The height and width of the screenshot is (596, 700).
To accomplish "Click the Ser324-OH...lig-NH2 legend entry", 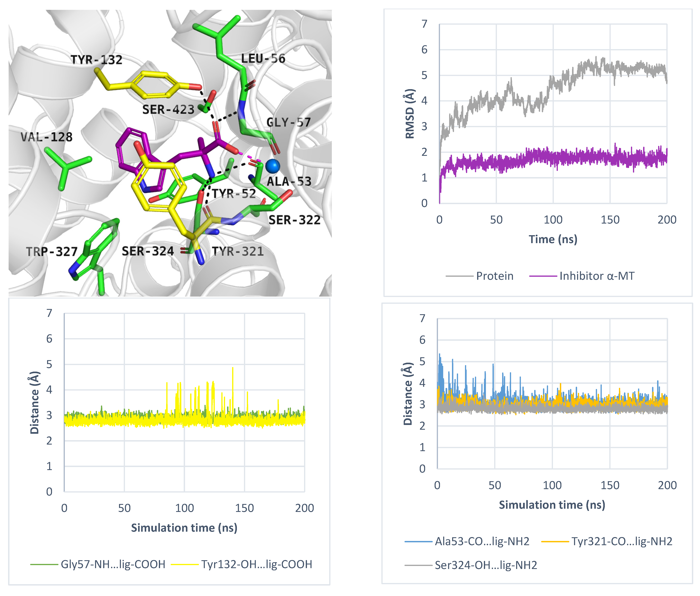I will tap(485, 565).
